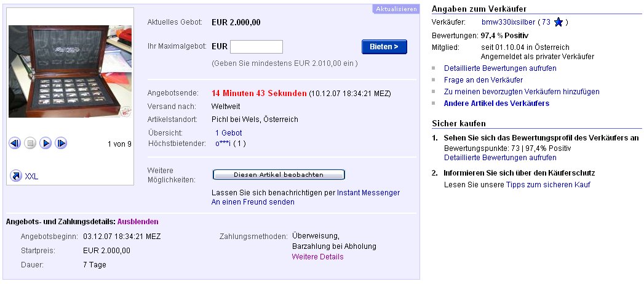Skip to the next image in the slideshow

[x=61, y=144]
